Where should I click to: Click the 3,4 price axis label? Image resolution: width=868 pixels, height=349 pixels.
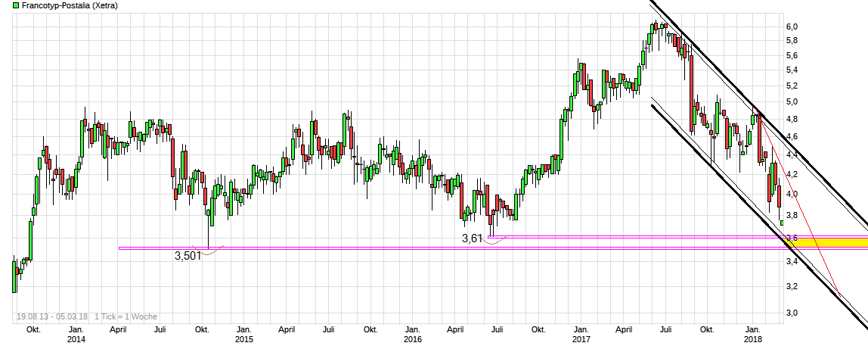(792, 261)
